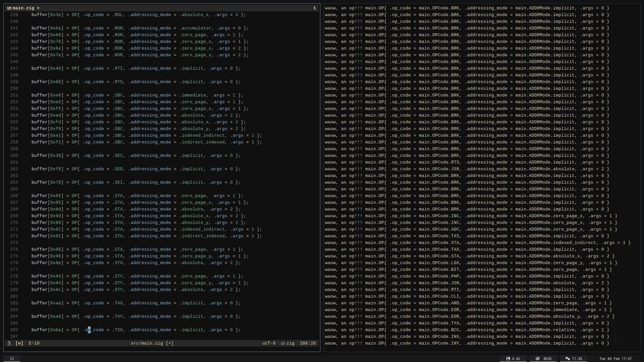Click terminal output line with OPCode.CLI
This screenshot has height=362, width=644.
pyautogui.click(x=467, y=296)
